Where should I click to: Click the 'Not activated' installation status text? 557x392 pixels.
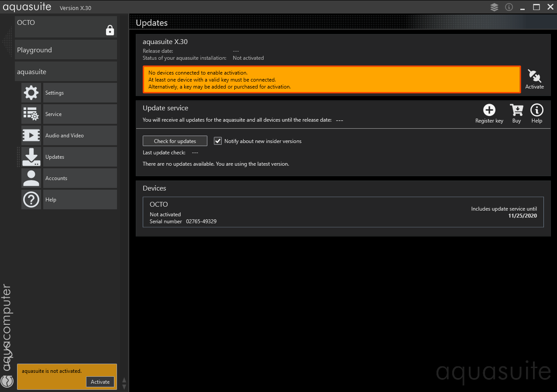point(248,58)
